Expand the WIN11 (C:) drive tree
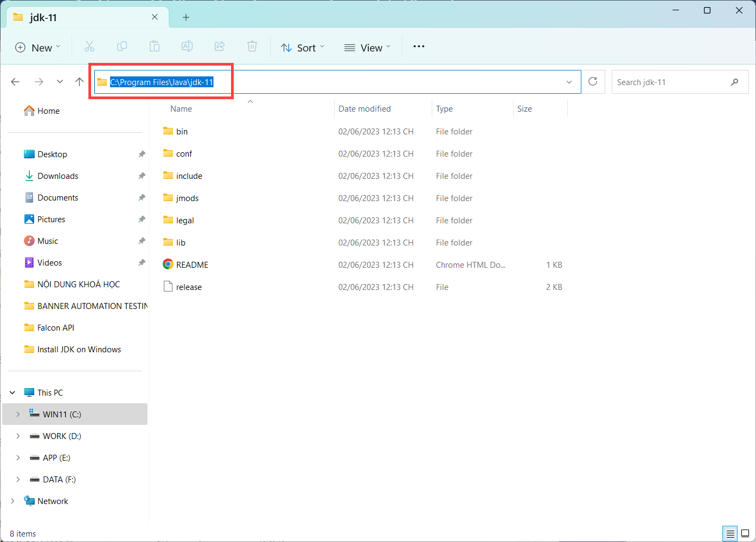Image resolution: width=756 pixels, height=542 pixels. [x=18, y=415]
